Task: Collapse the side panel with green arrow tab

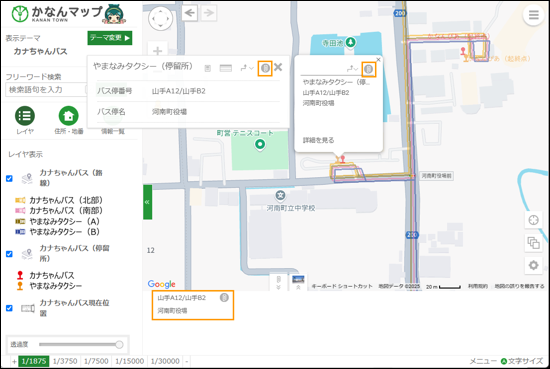Action: 147,202
